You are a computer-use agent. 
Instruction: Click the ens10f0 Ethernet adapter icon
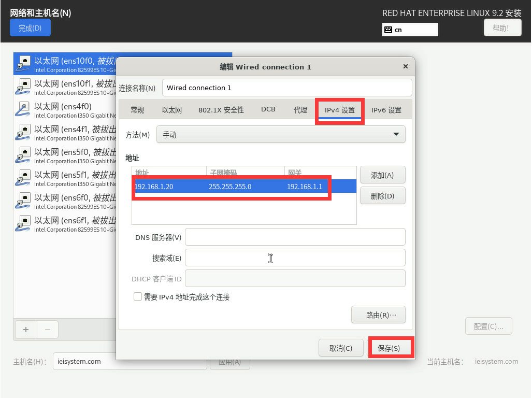pyautogui.click(x=24, y=63)
